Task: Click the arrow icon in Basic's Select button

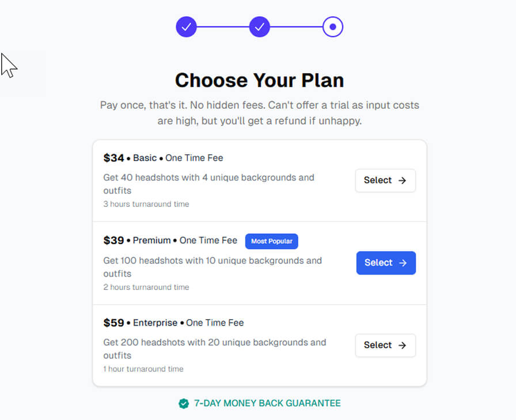Action: click(403, 180)
